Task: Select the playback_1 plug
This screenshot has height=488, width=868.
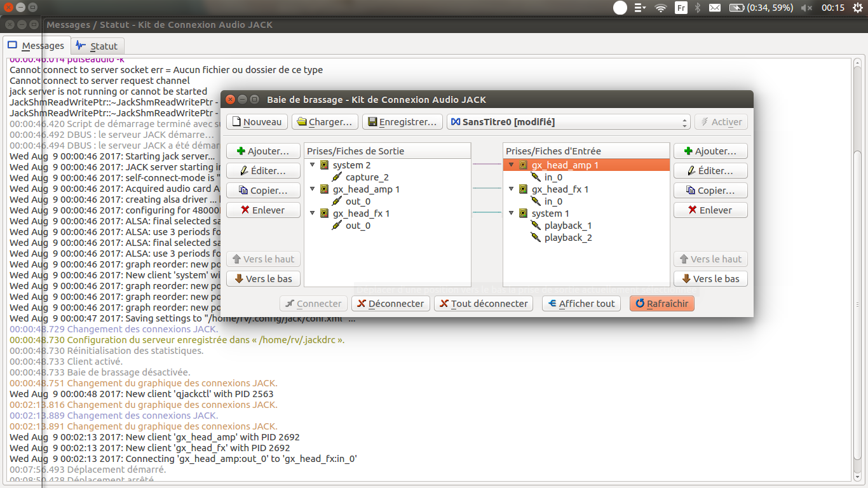Action: point(568,226)
